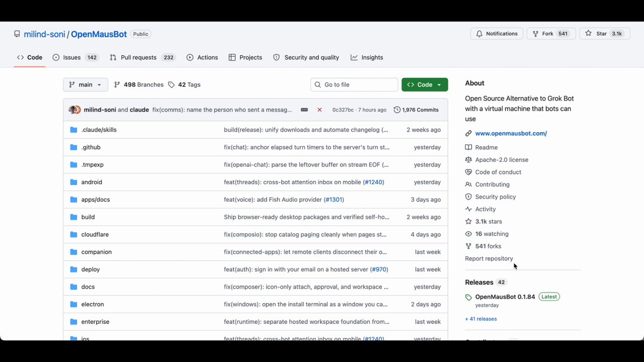The image size is (644, 362).
Task: Open the .github folder icon
Action: point(74,147)
